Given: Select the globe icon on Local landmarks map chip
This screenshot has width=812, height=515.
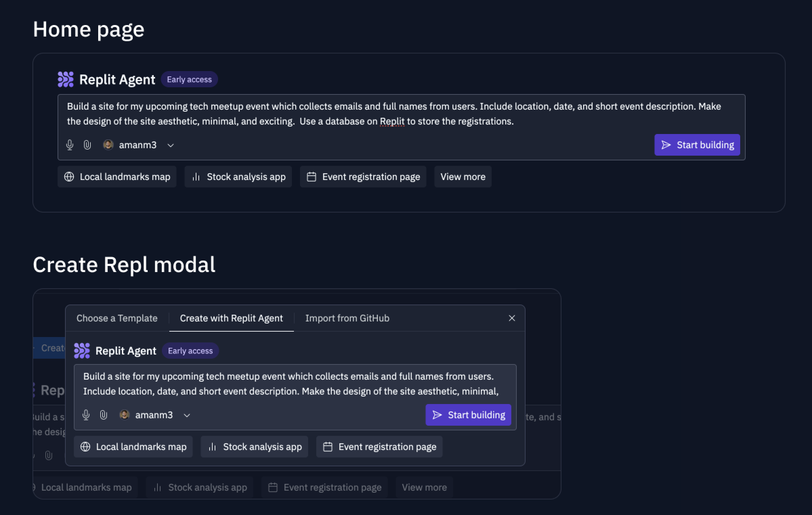Looking at the screenshot, I should (x=69, y=177).
